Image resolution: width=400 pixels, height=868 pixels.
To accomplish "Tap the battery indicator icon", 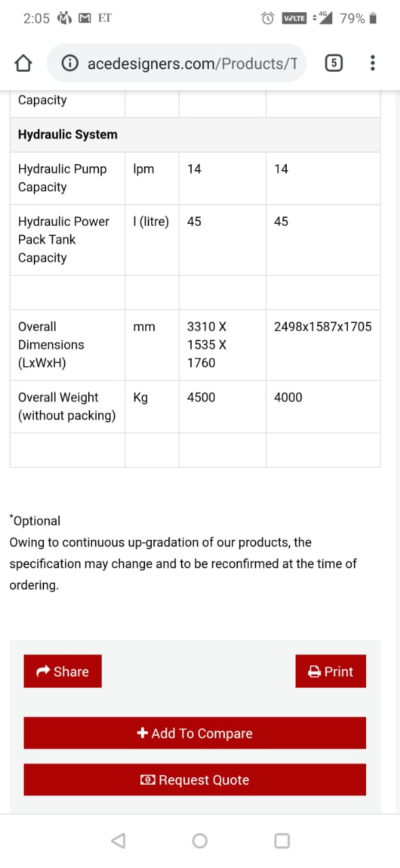I will (373, 18).
